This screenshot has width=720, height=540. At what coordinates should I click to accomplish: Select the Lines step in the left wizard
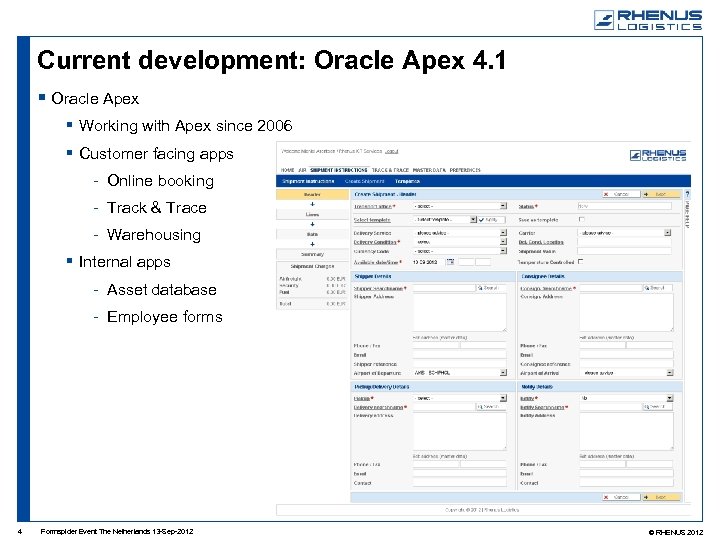(312, 214)
